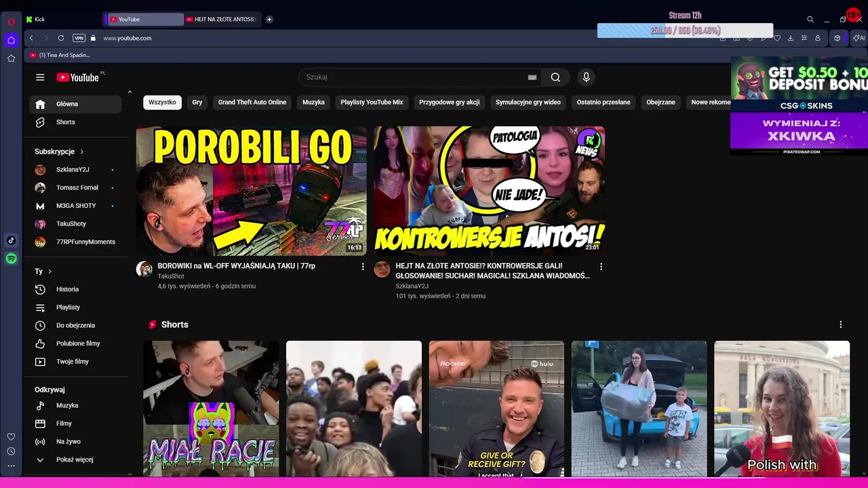
Task: View site info via the padlock icon
Action: (93, 38)
